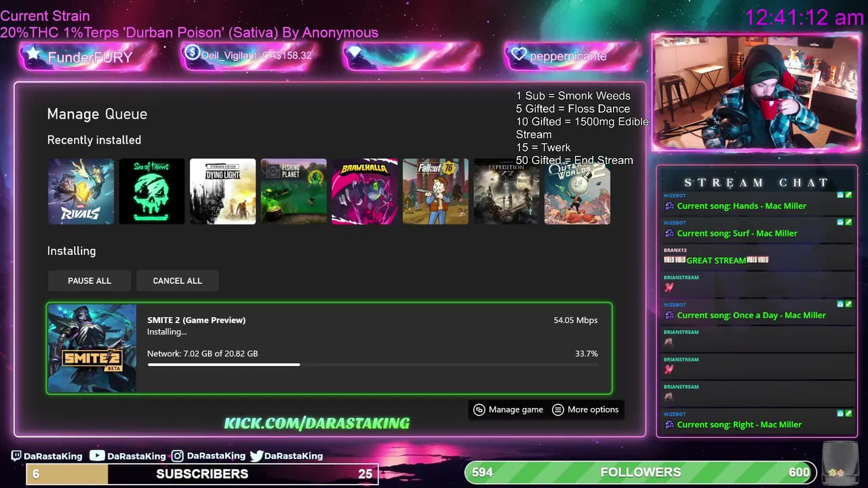Click the heart icon beside pepperpicante

[519, 55]
